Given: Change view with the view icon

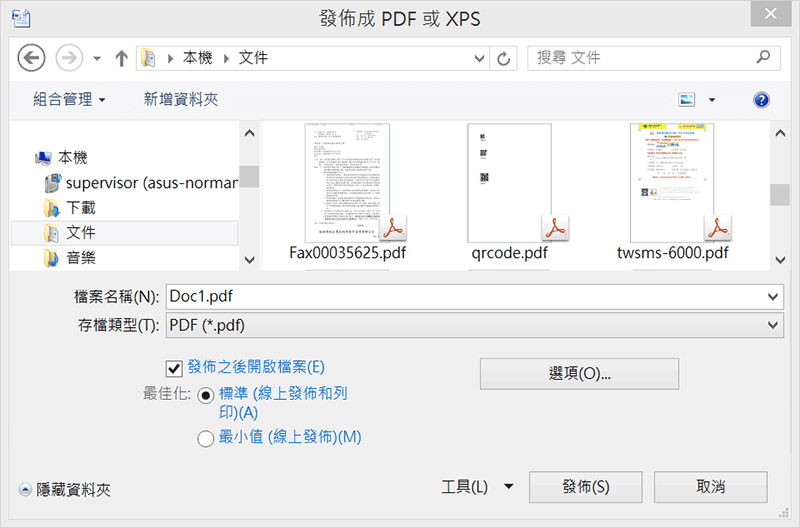Looking at the screenshot, I should tap(687, 99).
